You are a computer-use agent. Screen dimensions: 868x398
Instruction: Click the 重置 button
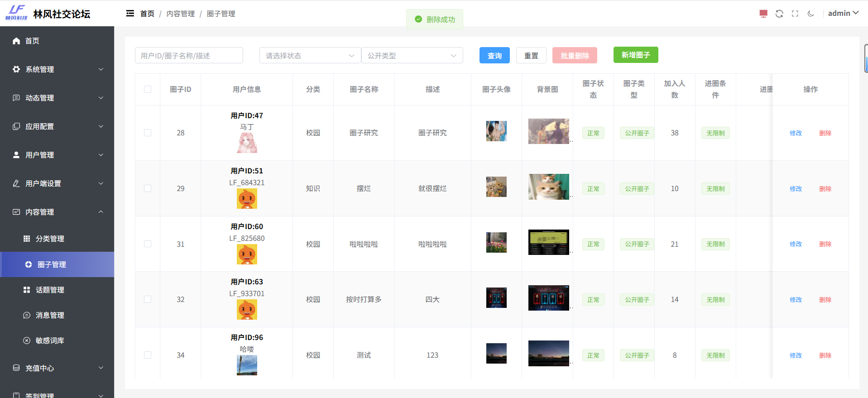[x=531, y=55]
